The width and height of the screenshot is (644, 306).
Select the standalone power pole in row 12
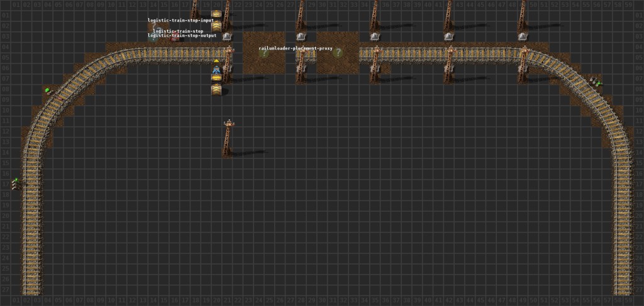point(227,138)
